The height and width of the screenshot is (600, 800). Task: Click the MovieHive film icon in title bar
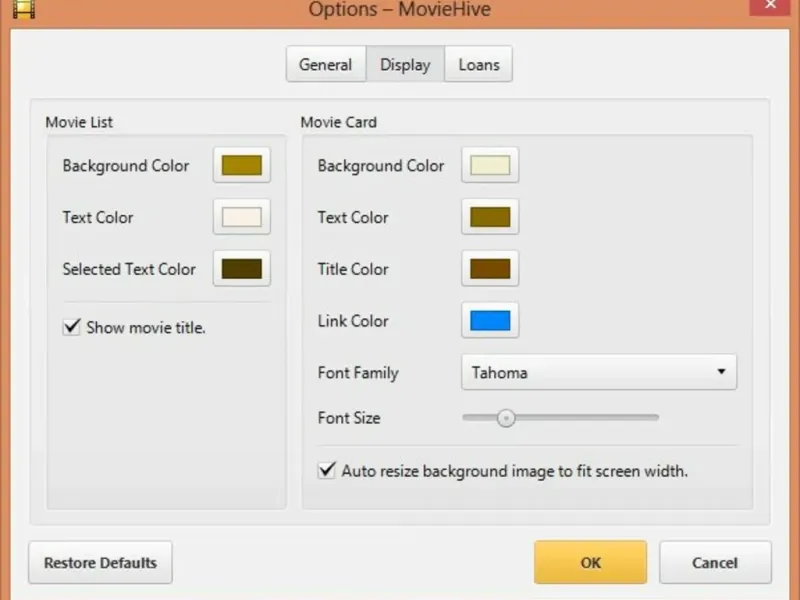[x=23, y=9]
